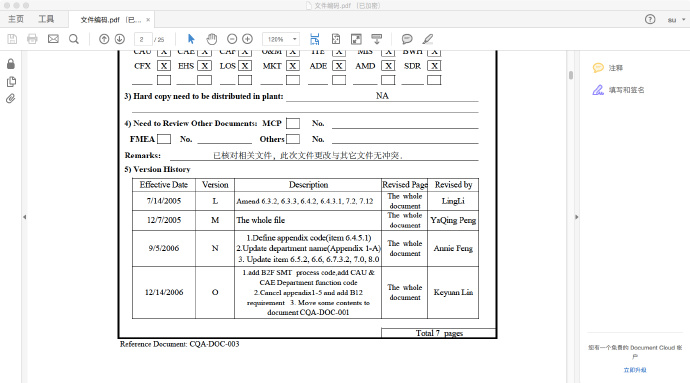Switch to 工具 tools tab
Screen dimensions: 690x383
[x=46, y=19]
